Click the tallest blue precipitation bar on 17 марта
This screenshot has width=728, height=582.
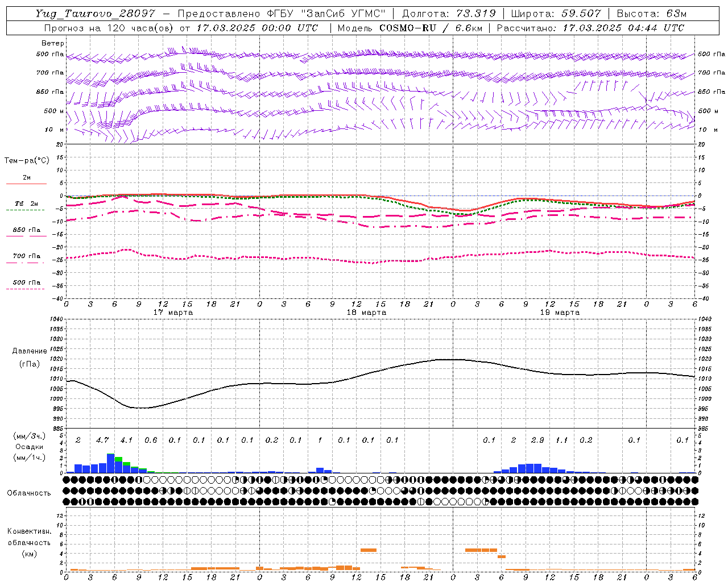point(110,463)
